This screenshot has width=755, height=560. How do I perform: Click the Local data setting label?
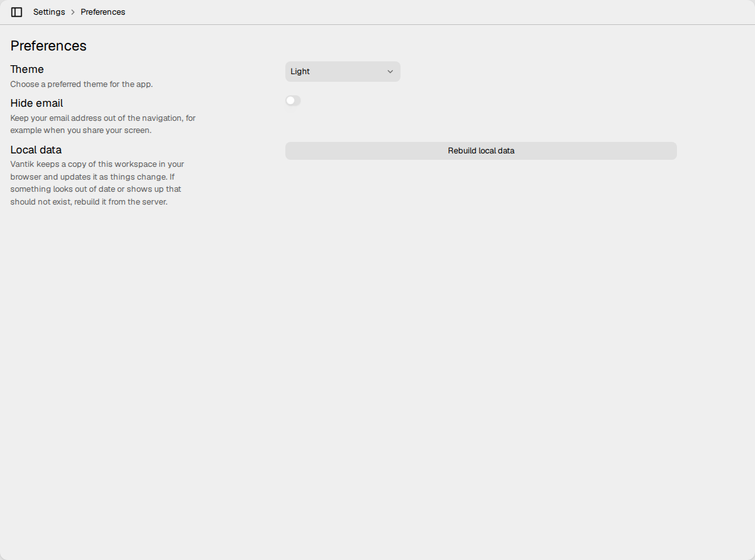click(36, 150)
